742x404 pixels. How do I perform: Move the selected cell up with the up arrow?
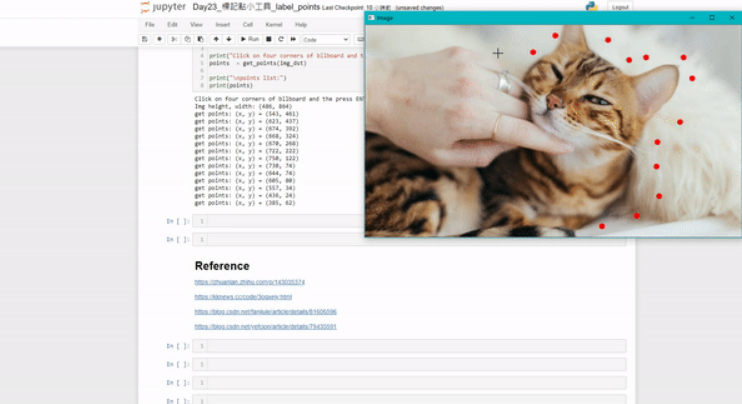point(216,39)
